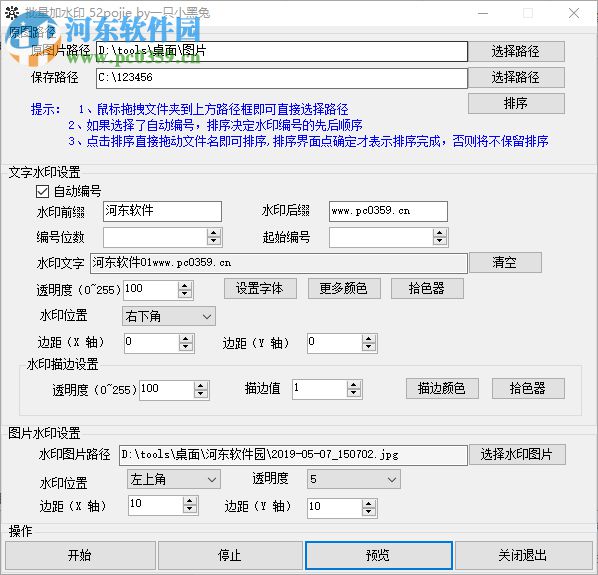Decrease stroke 透明度 value

201,394
